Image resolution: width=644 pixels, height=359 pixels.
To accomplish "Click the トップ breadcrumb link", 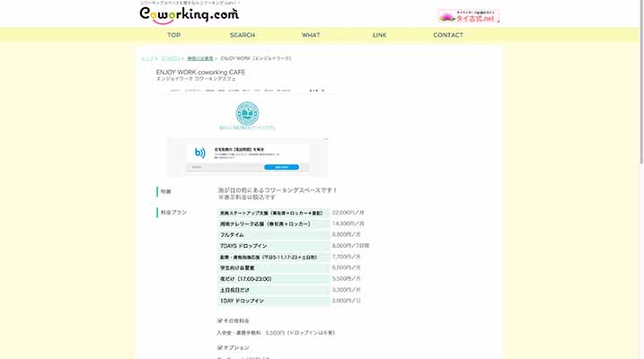I will click(147, 58).
